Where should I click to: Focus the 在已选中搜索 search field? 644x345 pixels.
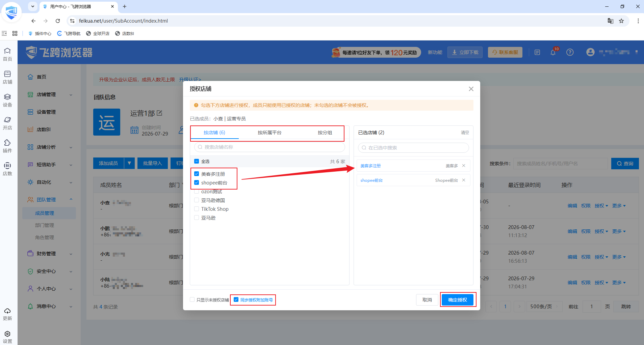[413, 148]
